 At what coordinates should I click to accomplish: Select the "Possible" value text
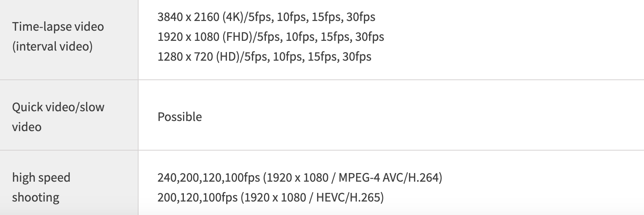180,117
